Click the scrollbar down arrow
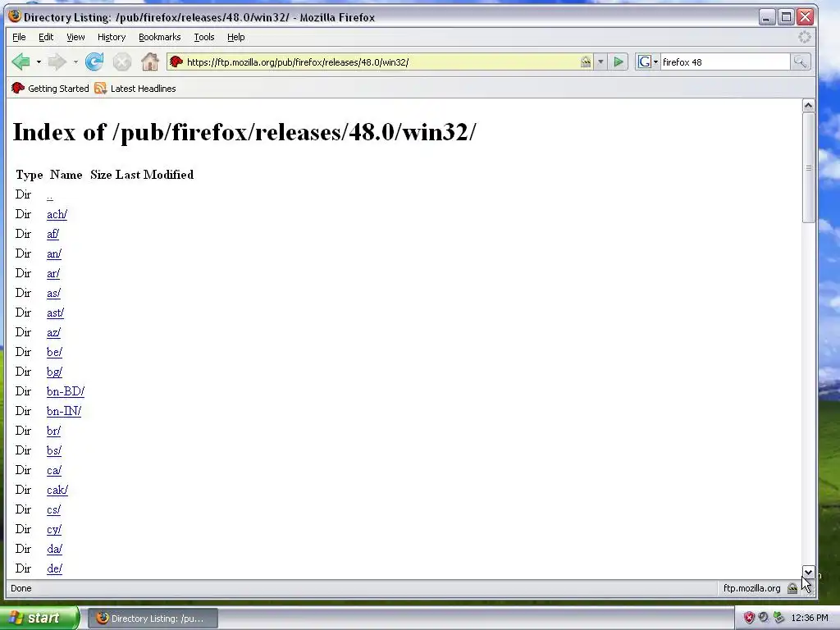Viewport: 840px width, 630px height. tap(808, 572)
